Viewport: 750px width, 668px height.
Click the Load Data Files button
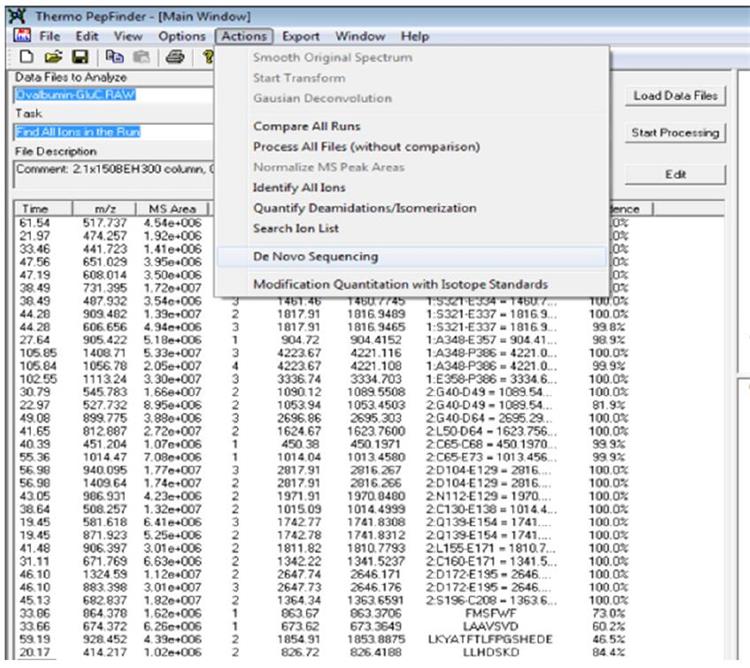pyautogui.click(x=675, y=96)
